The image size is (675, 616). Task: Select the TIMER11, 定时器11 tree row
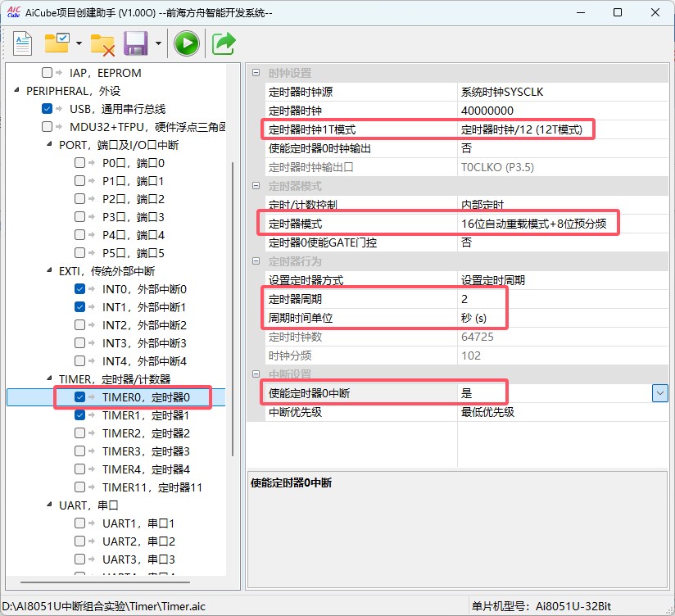(x=152, y=487)
